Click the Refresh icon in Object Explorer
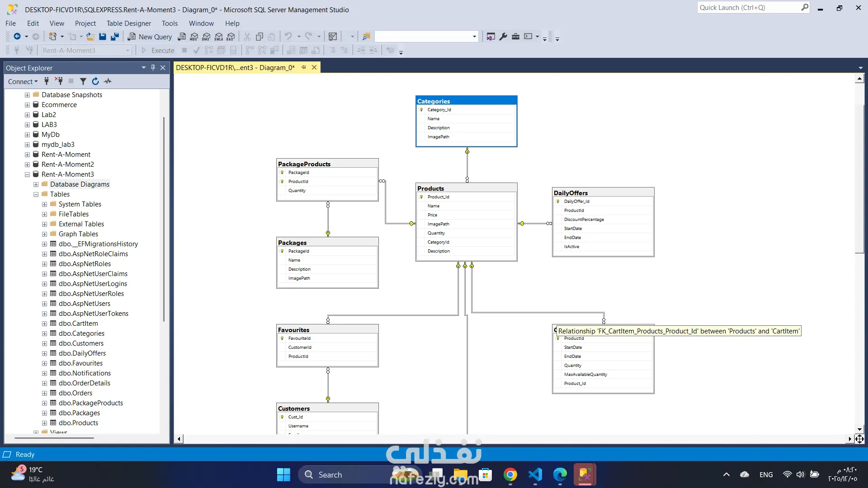Viewport: 868px width, 488px height. pos(95,81)
